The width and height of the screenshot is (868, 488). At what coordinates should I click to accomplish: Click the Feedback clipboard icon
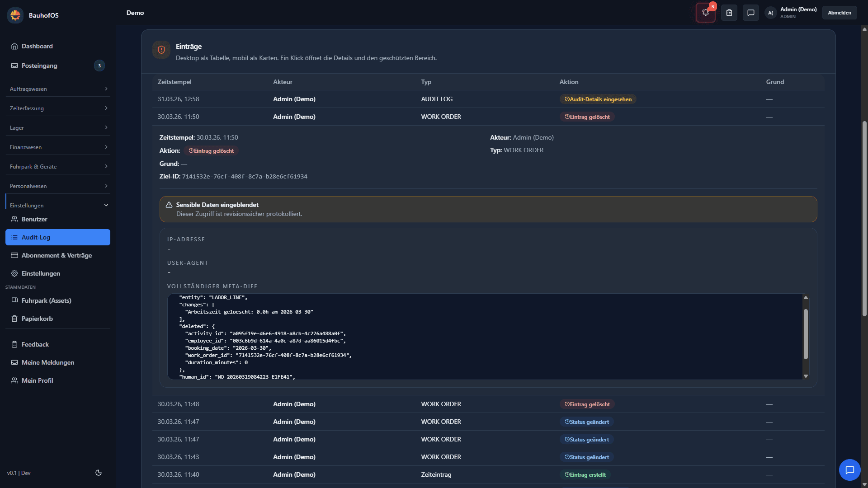pos(14,344)
